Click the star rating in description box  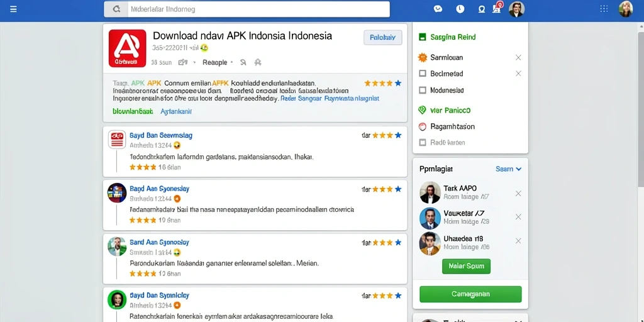coord(383,83)
